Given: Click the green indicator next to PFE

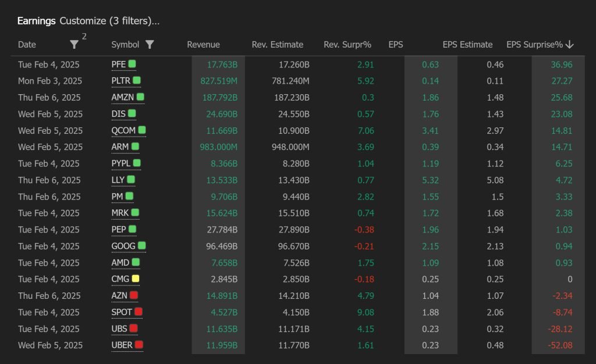Looking at the screenshot, I should 132,64.
